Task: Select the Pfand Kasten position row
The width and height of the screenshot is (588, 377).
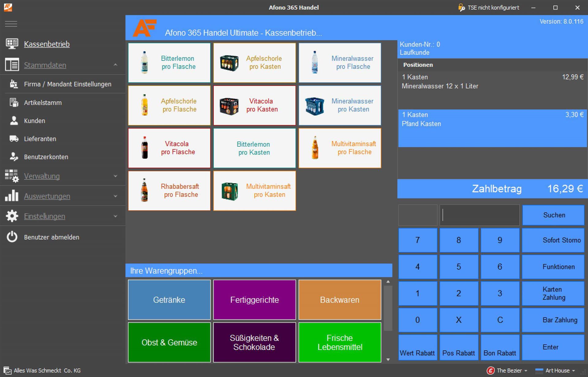Action: [492, 128]
